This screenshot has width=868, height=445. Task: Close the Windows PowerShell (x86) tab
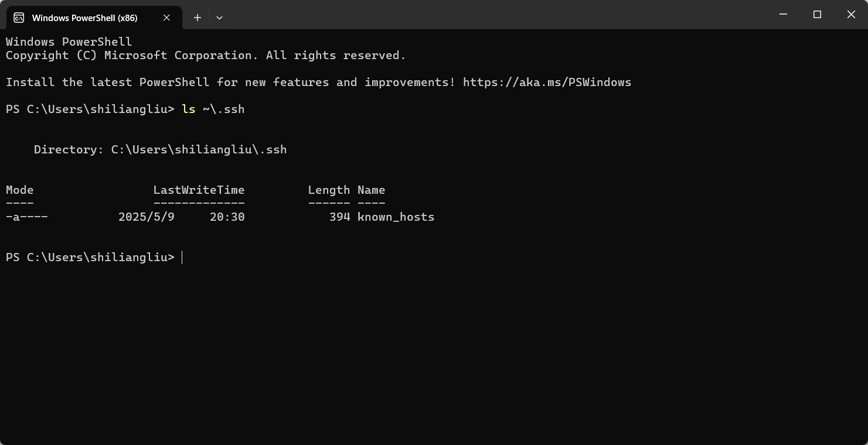coord(166,18)
